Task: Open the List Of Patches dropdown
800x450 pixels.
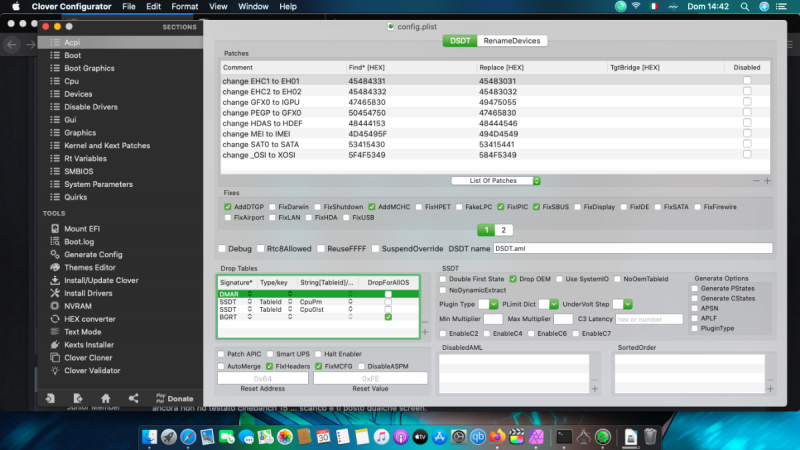Action: pos(496,180)
